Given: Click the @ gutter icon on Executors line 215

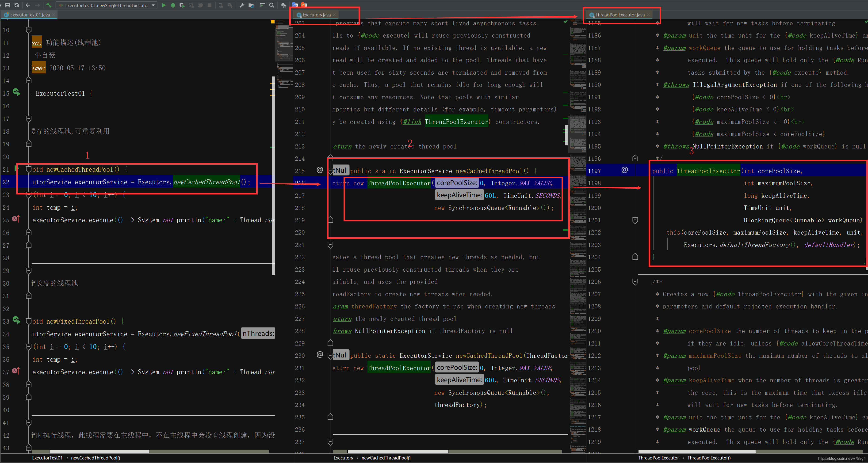Looking at the screenshot, I should pyautogui.click(x=320, y=170).
